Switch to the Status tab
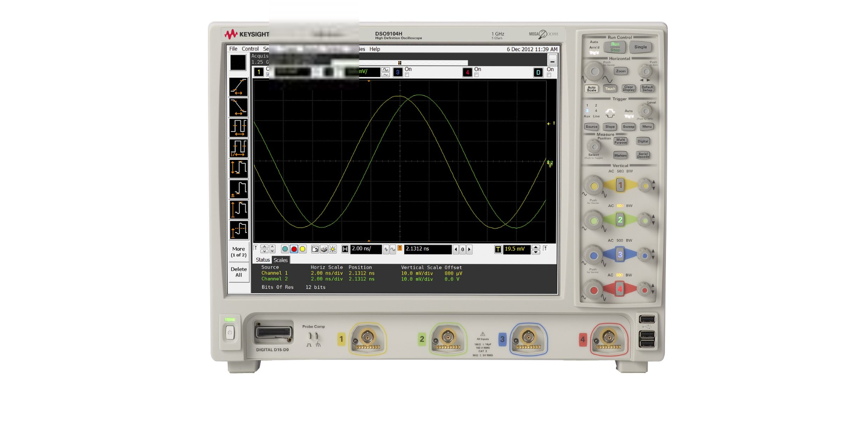The image size is (868, 445). pyautogui.click(x=262, y=260)
